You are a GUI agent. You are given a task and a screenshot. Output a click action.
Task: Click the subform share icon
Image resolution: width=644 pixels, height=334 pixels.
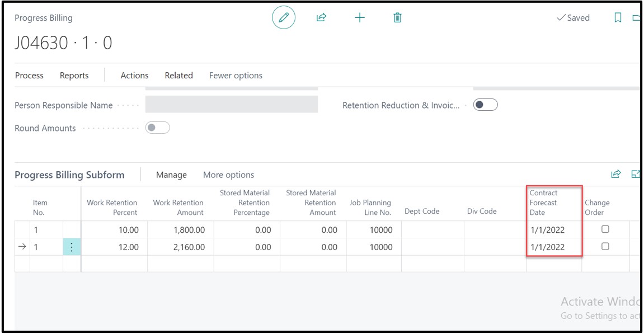(615, 174)
